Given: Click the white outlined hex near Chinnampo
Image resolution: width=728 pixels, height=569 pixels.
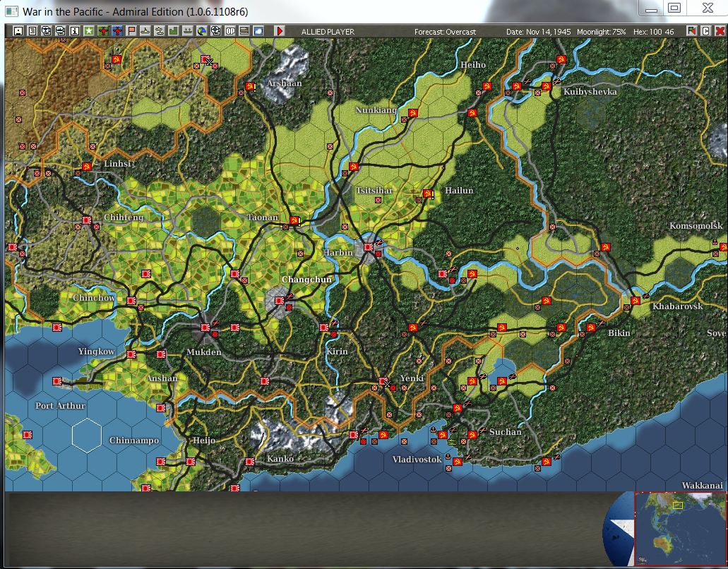Looking at the screenshot, I should coord(87,436).
